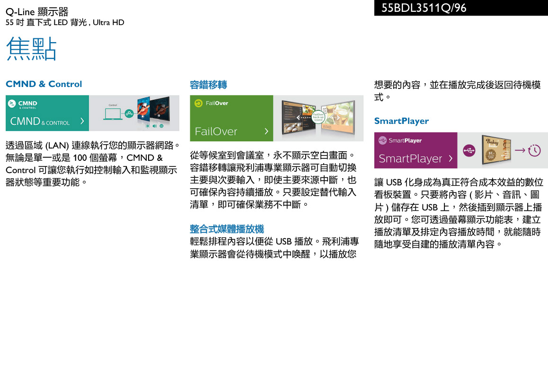This screenshot has width=548, height=392.
Task: Click the bakery signage screen in SmartPlayer banner
Action: pyautogui.click(x=496, y=150)
